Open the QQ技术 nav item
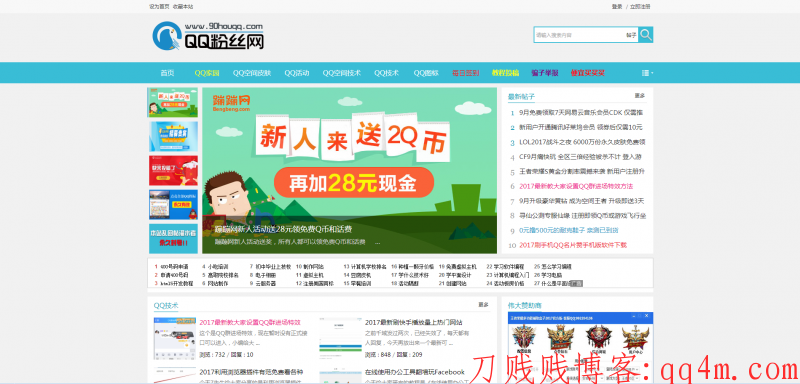This screenshot has height=384, width=800. (x=386, y=73)
